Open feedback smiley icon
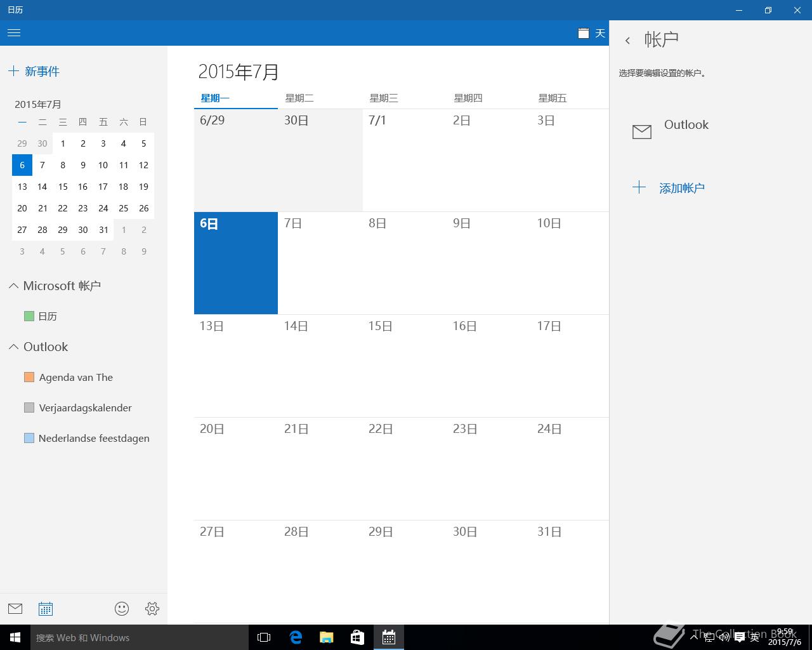 tap(122, 609)
